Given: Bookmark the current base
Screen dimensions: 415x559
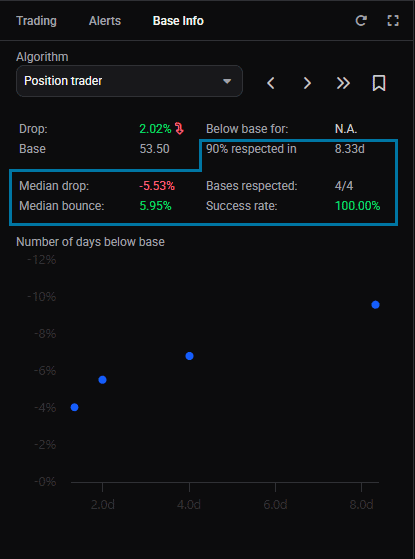Looking at the screenshot, I should [379, 83].
